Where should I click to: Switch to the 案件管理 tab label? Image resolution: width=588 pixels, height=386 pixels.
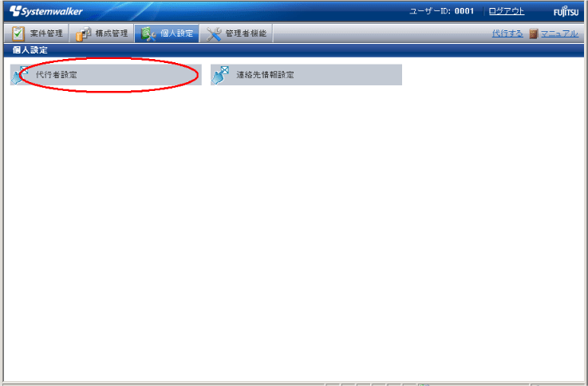coord(46,33)
